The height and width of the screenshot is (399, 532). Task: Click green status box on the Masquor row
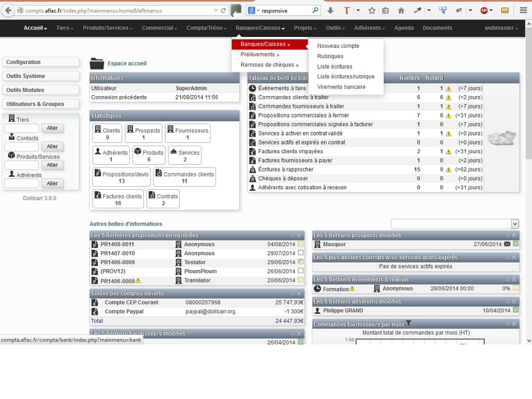tap(516, 244)
